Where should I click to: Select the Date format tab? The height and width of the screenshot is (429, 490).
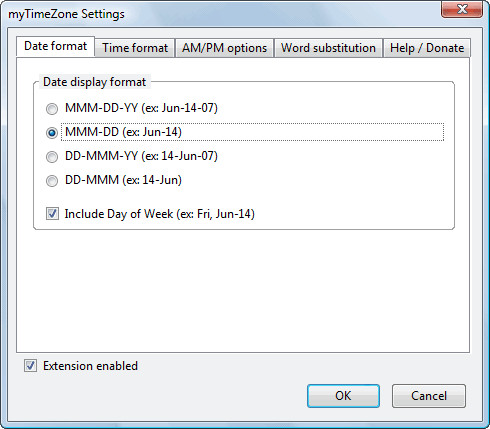coord(56,46)
